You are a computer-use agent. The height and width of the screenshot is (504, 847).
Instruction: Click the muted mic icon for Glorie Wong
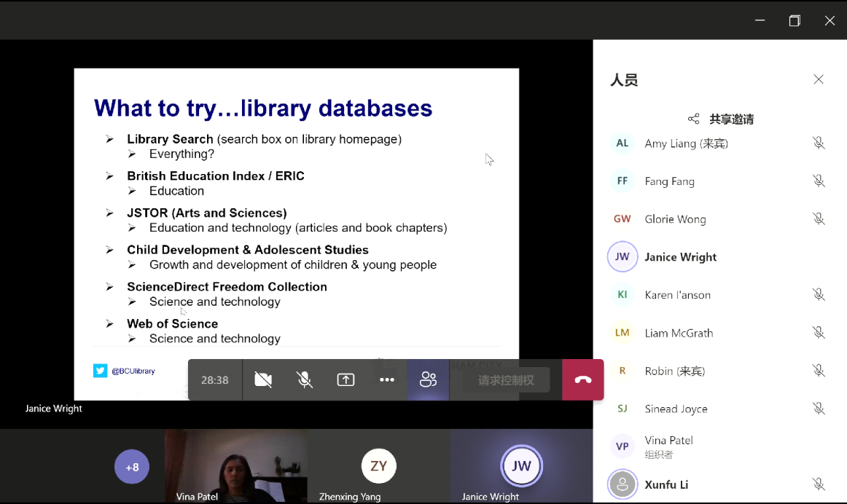819,218
